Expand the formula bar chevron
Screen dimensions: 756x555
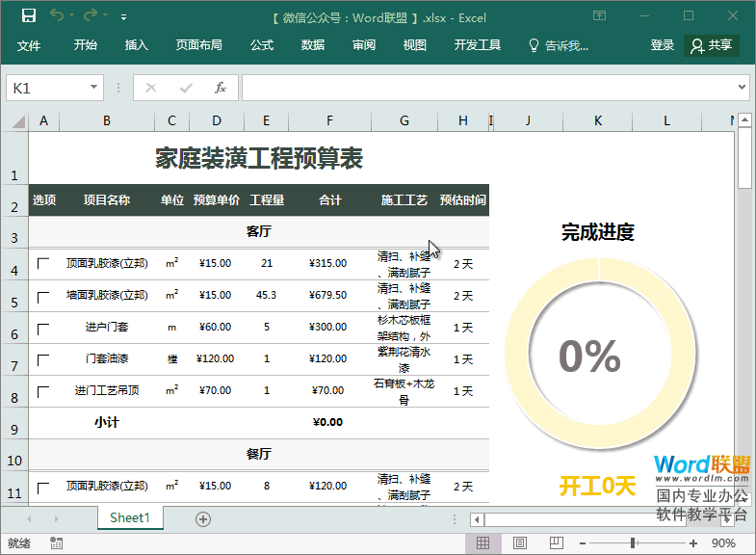[742, 88]
